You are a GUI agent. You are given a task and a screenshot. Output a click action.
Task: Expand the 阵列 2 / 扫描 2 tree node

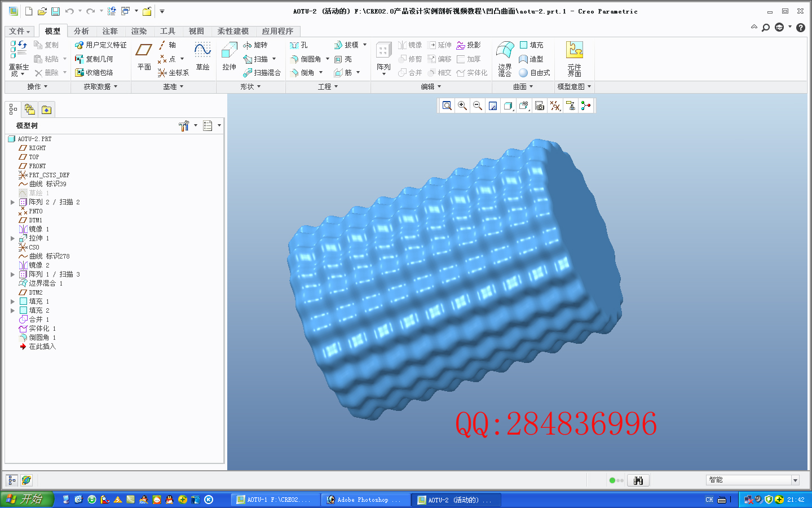pyautogui.click(x=12, y=202)
